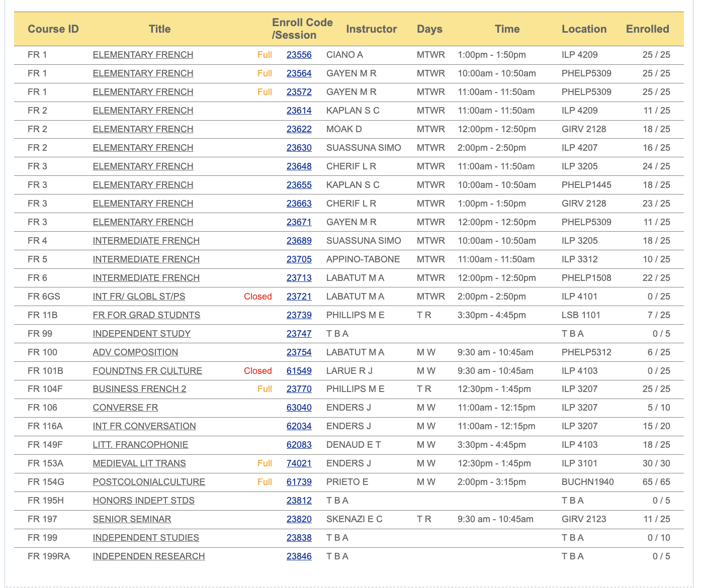Open enroll code 23739 link
702x588 pixels.
click(299, 315)
